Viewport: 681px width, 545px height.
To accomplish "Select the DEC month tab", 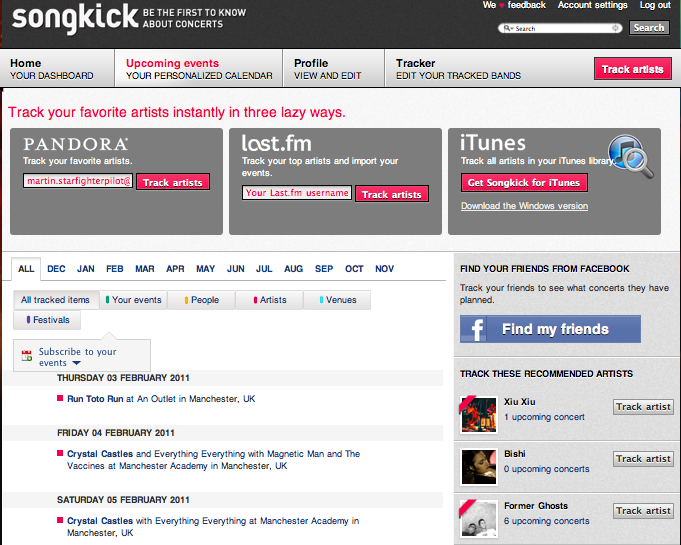I will pos(56,269).
